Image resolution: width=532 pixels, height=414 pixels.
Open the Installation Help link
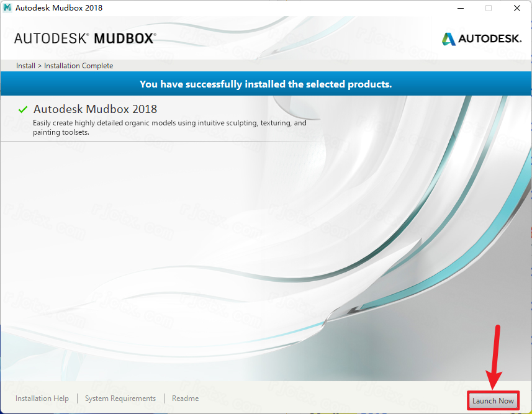42,398
